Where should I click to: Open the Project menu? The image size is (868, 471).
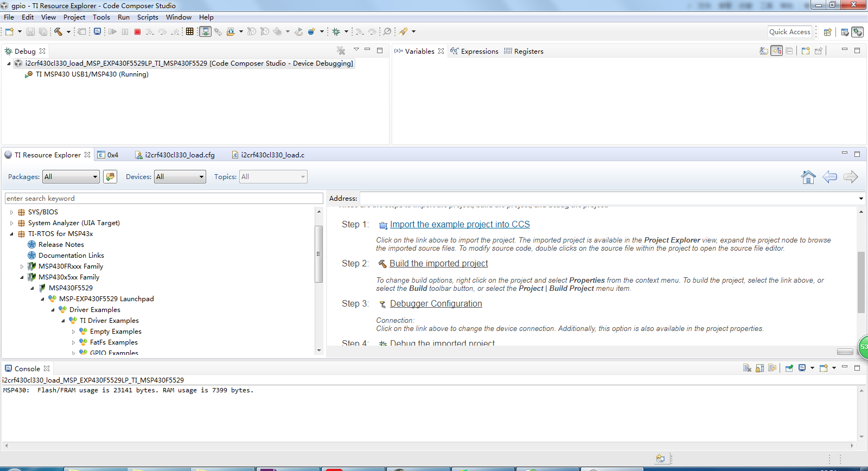click(x=74, y=17)
